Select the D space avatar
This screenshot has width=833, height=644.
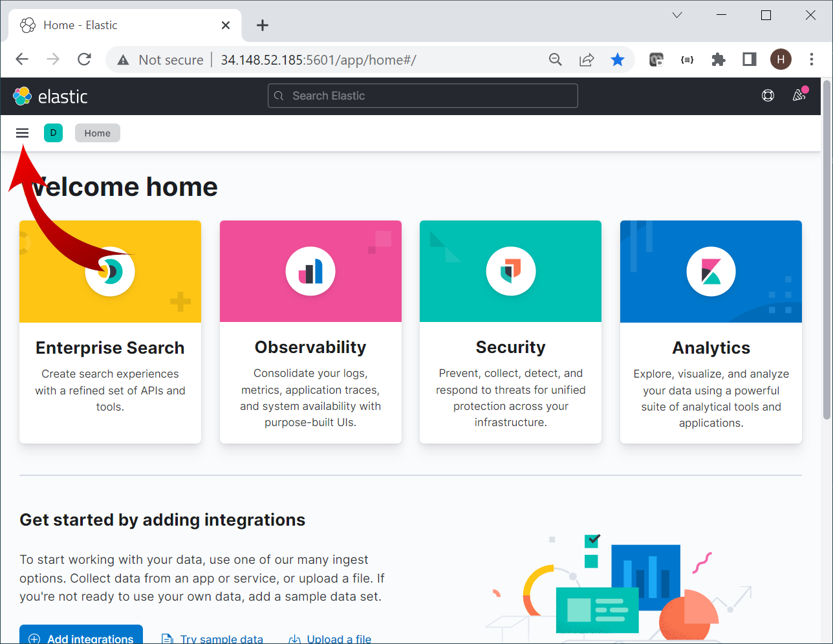[x=53, y=133]
